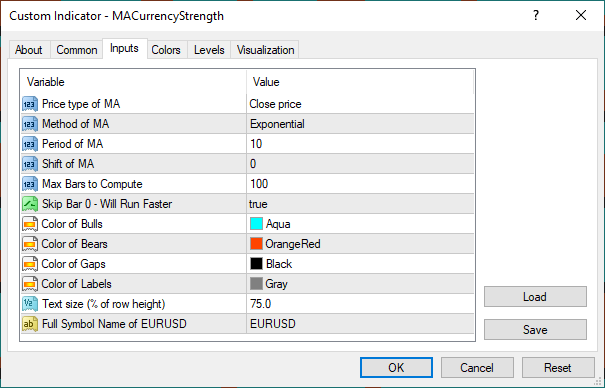Edit the Text size value 75.0
The width and height of the screenshot is (605, 388).
[x=360, y=304]
